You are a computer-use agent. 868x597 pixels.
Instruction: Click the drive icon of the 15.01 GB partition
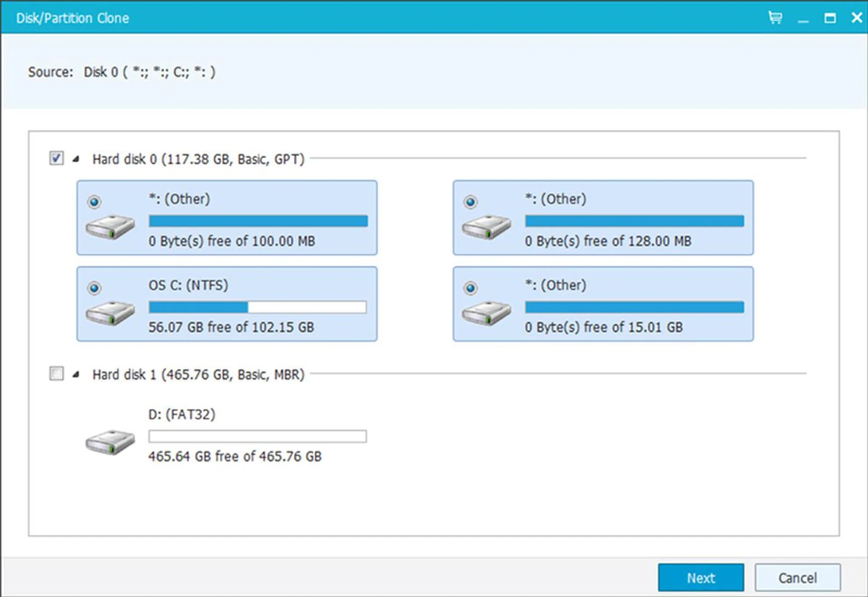point(486,314)
